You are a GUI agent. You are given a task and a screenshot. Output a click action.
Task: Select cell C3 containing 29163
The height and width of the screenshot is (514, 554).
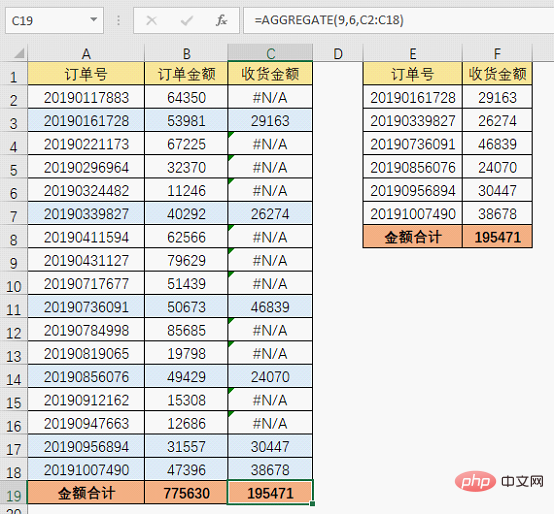270,121
